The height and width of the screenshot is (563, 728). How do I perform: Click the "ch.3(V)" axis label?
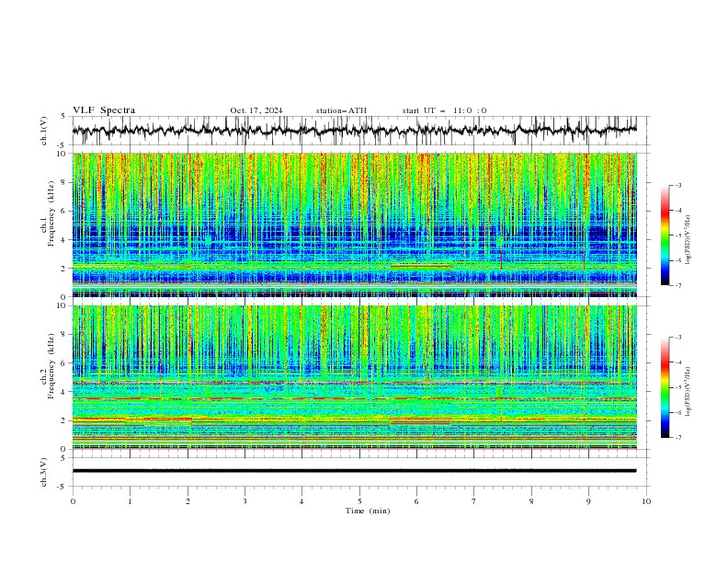(x=44, y=472)
